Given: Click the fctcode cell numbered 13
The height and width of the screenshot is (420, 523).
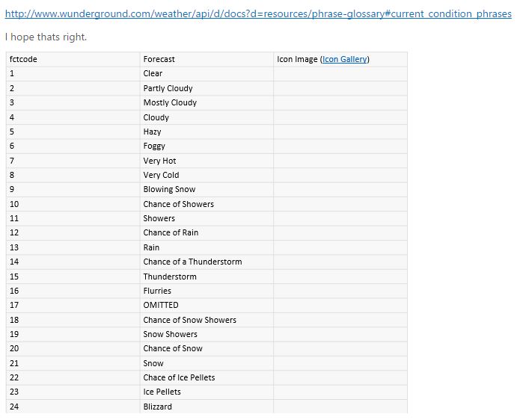Looking at the screenshot, I should (x=14, y=247).
